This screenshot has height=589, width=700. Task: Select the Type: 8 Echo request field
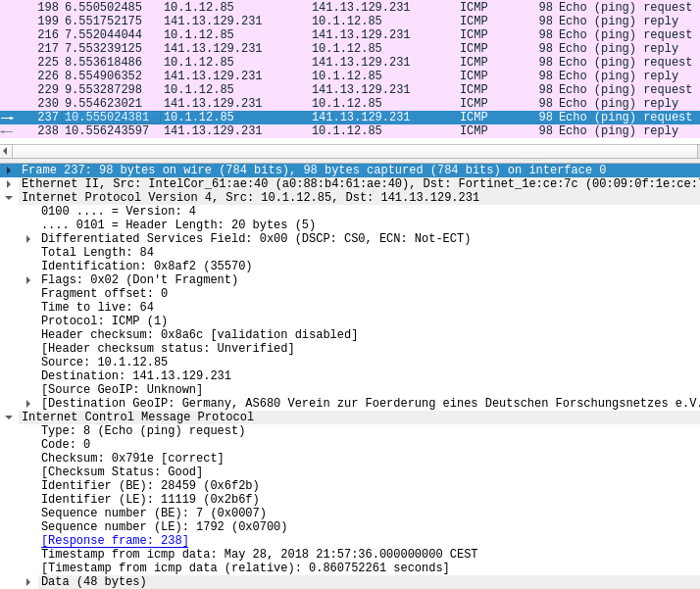pyautogui.click(x=143, y=431)
